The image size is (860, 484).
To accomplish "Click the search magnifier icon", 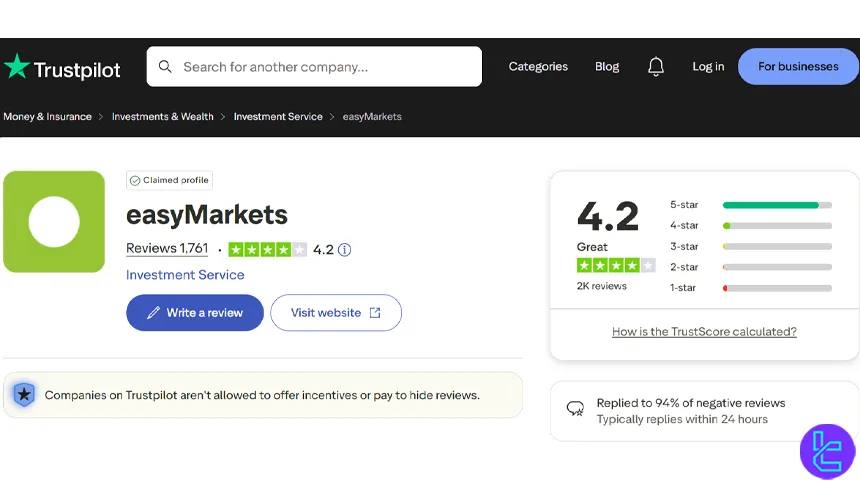I will pyautogui.click(x=165, y=67).
